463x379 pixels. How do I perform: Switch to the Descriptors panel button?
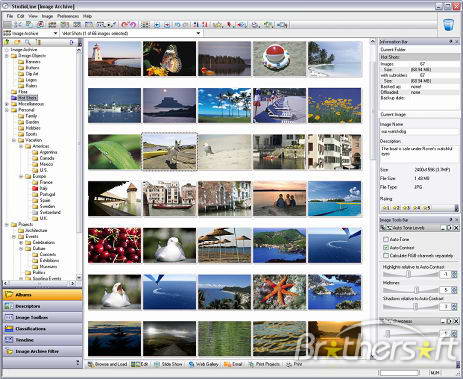pos(42,306)
